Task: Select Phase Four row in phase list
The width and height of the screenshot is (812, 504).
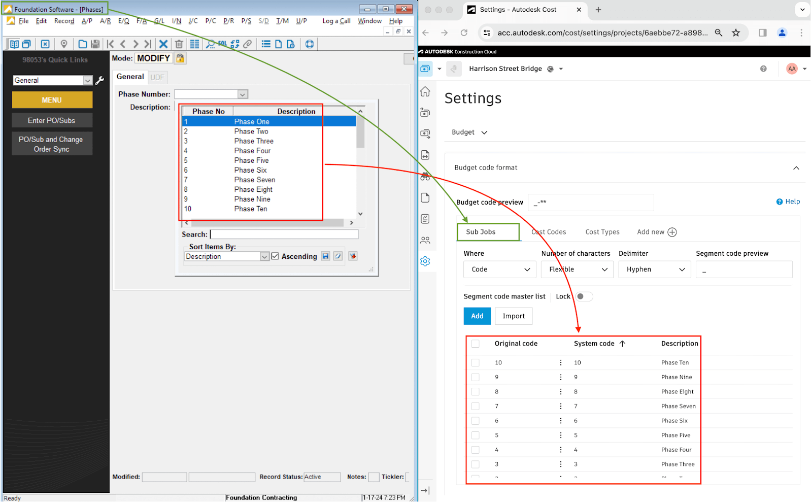Action: point(269,151)
